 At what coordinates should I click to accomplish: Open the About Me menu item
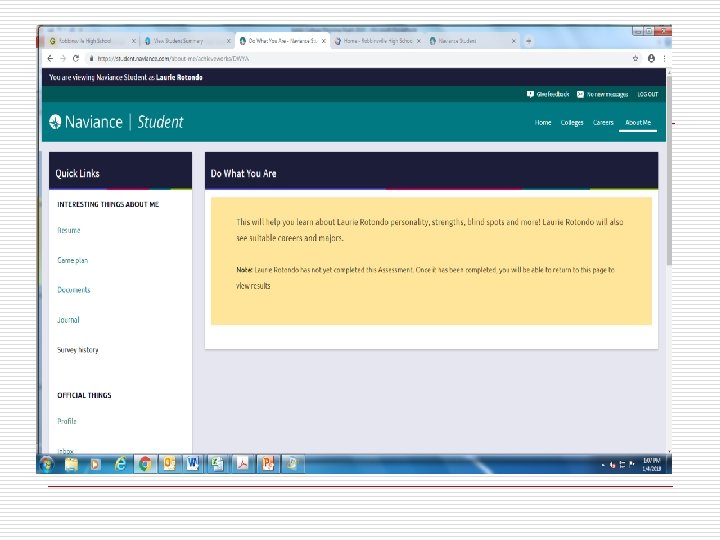point(638,123)
